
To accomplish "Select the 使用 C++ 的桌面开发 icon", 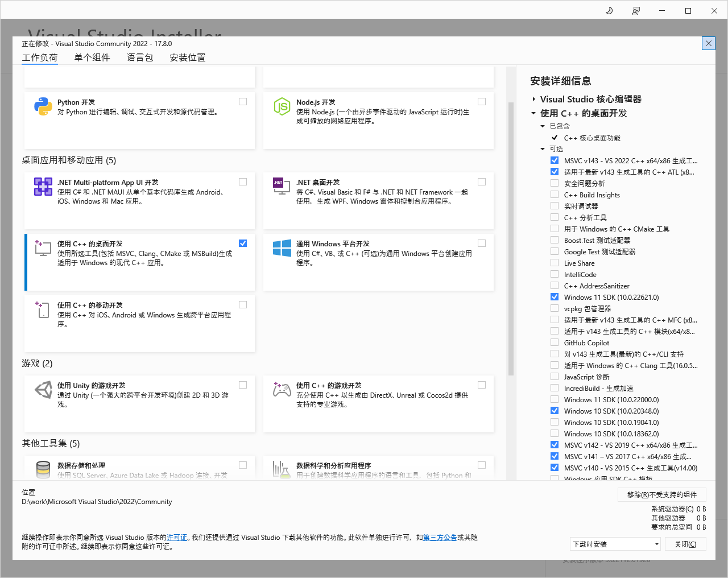I will coord(43,248).
